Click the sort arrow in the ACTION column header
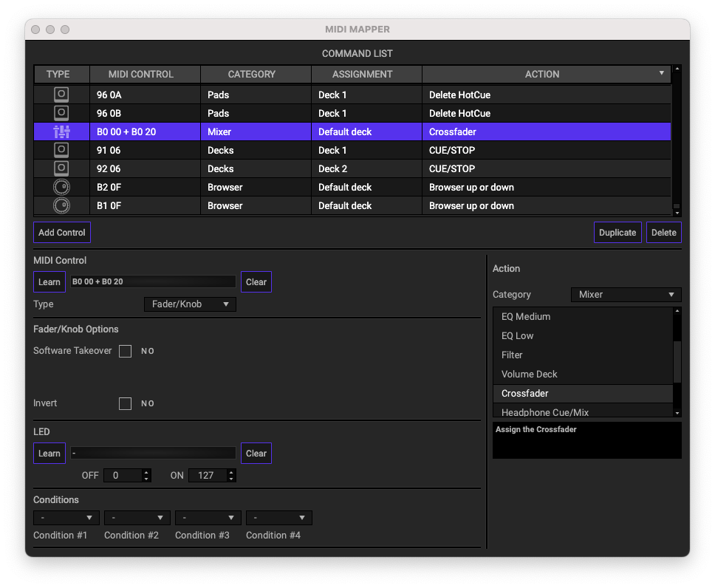This screenshot has height=588, width=715. click(661, 74)
